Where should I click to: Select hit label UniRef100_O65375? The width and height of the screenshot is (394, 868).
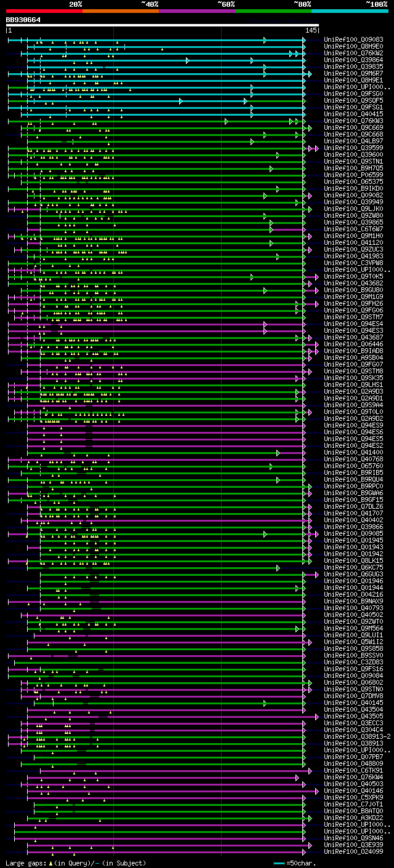353,181
